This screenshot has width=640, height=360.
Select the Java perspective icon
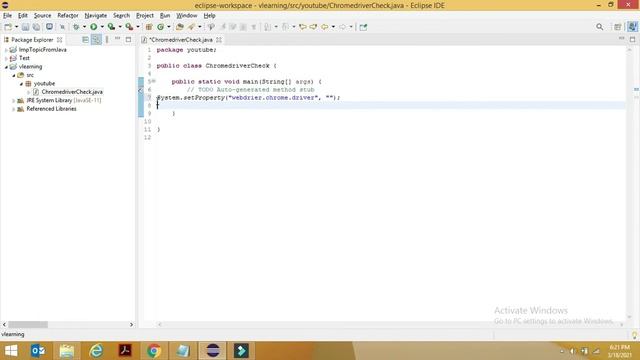(632, 27)
